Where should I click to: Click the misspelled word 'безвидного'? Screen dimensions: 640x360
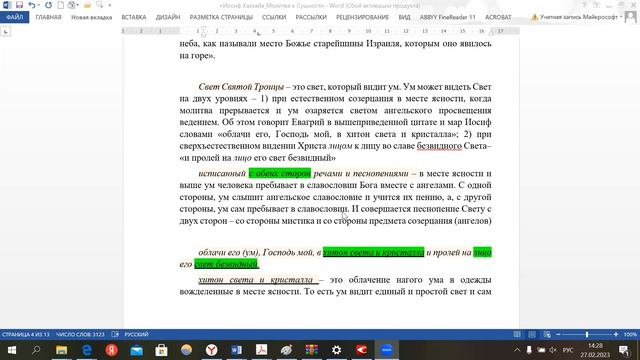pyautogui.click(x=439, y=146)
